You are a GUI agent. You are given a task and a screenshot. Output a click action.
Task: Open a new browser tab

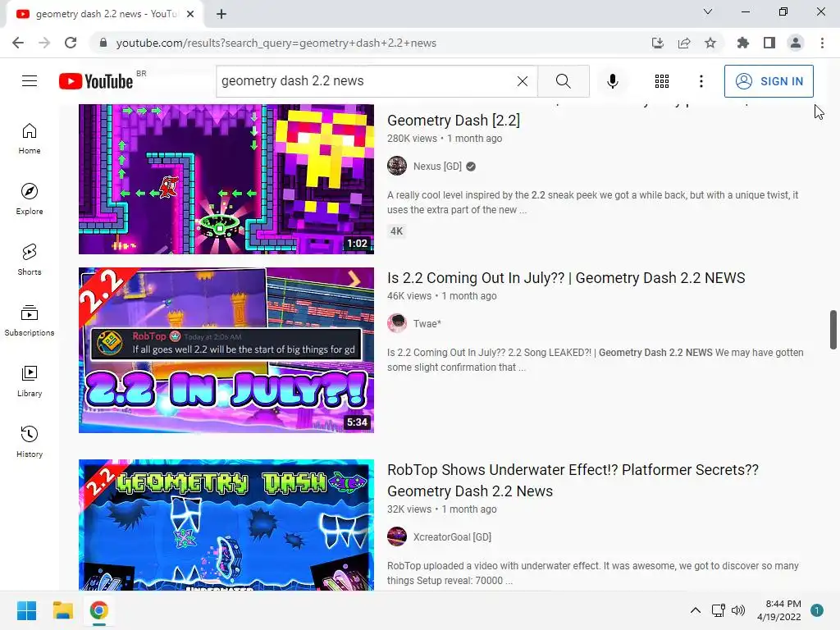click(x=221, y=15)
